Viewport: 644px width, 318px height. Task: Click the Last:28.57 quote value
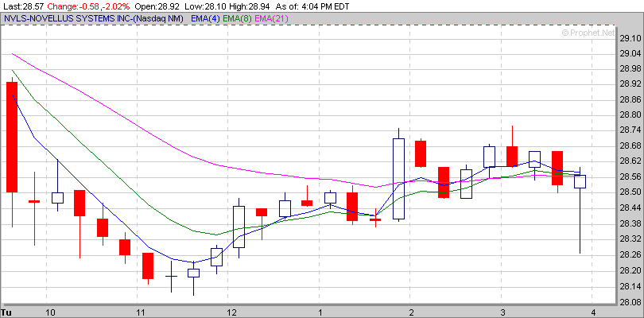(22, 6)
